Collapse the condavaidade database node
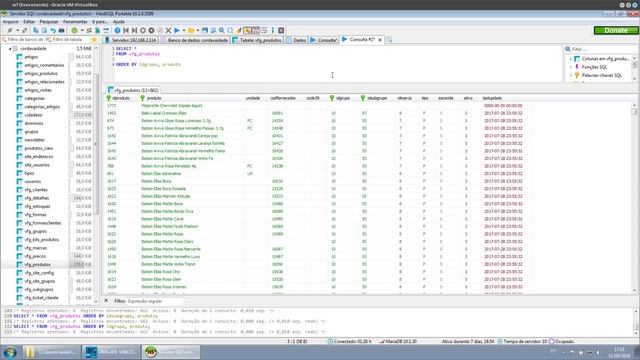 10,49
